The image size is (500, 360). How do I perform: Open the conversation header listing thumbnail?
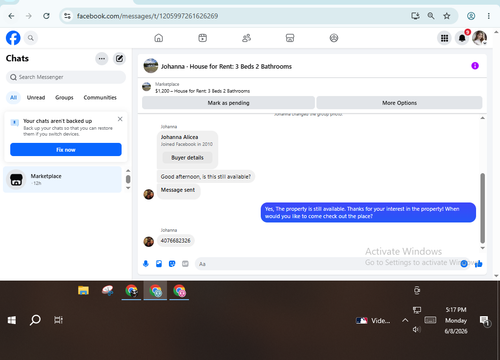(x=151, y=66)
